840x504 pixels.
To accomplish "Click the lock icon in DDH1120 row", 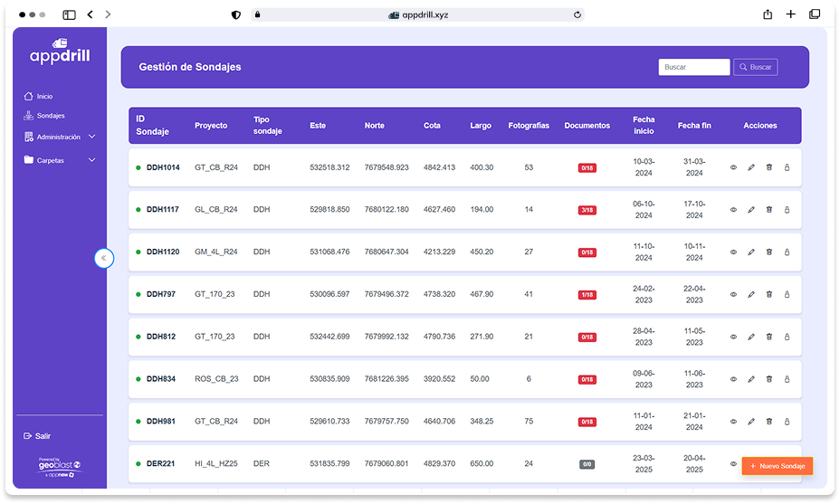I will coord(787,252).
